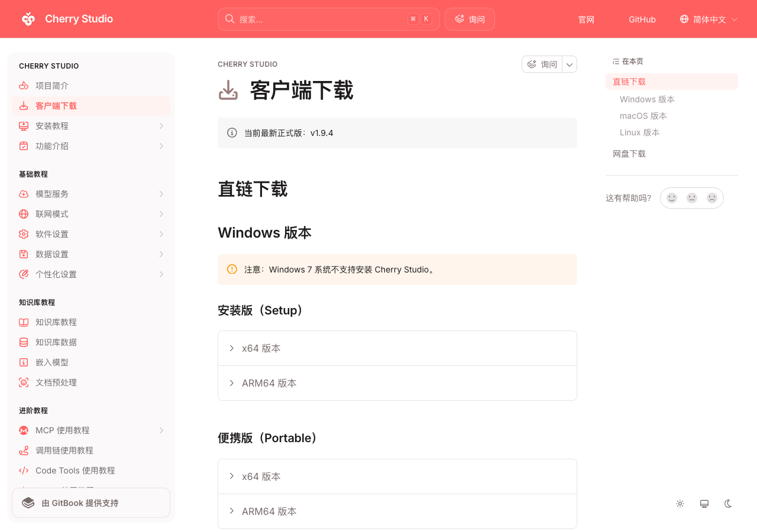Click the search magnifier icon
Viewport: 757px width, 532px height.
coord(229,19)
